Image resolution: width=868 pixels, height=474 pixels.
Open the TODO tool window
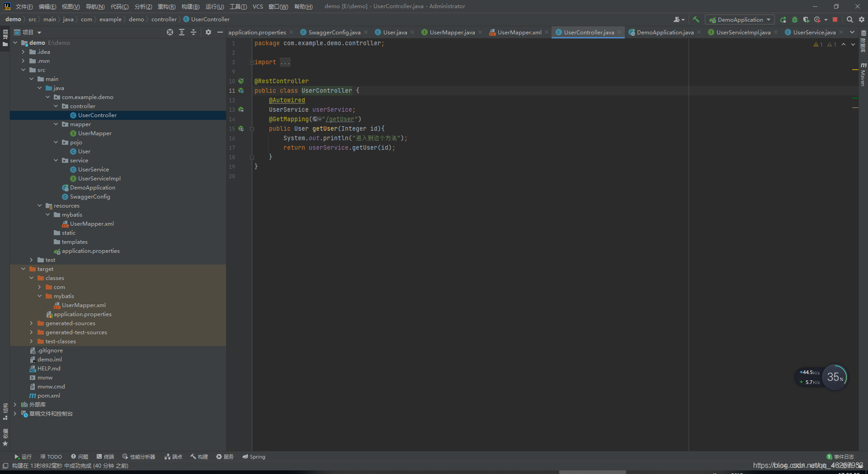(51, 456)
